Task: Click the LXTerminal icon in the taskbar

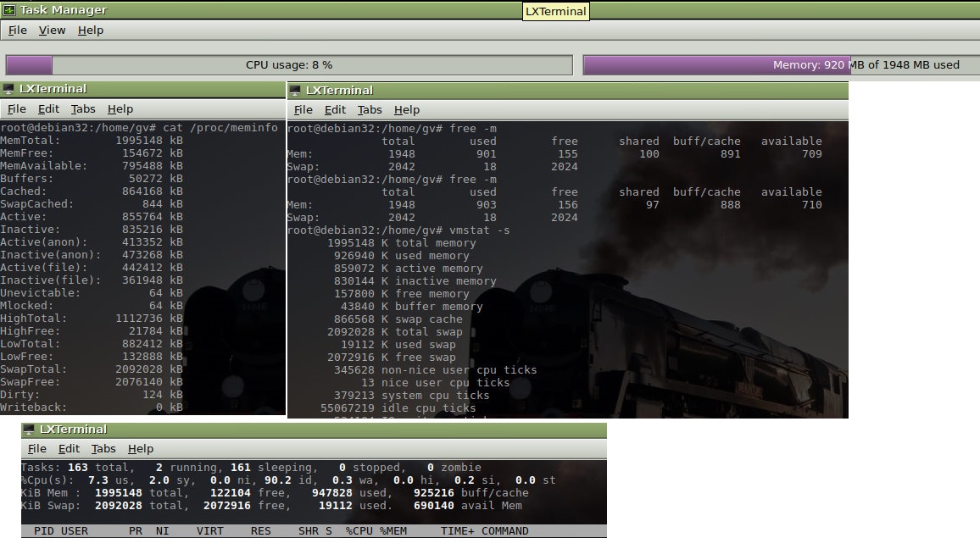Action: coord(555,11)
